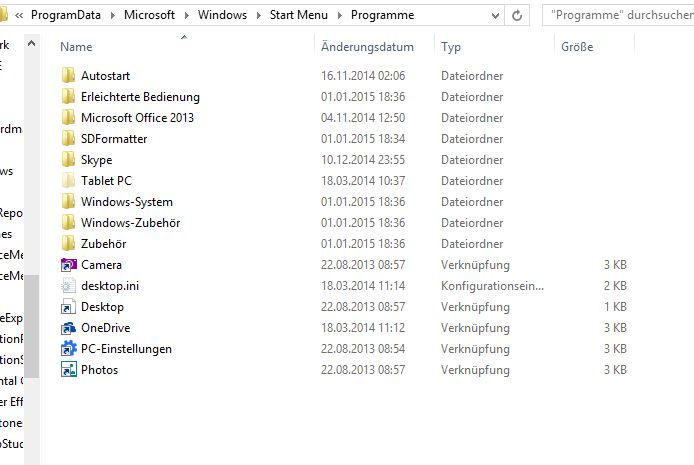
Task: Expand arrow after ProgramData breadcrumb
Action: coord(112,15)
